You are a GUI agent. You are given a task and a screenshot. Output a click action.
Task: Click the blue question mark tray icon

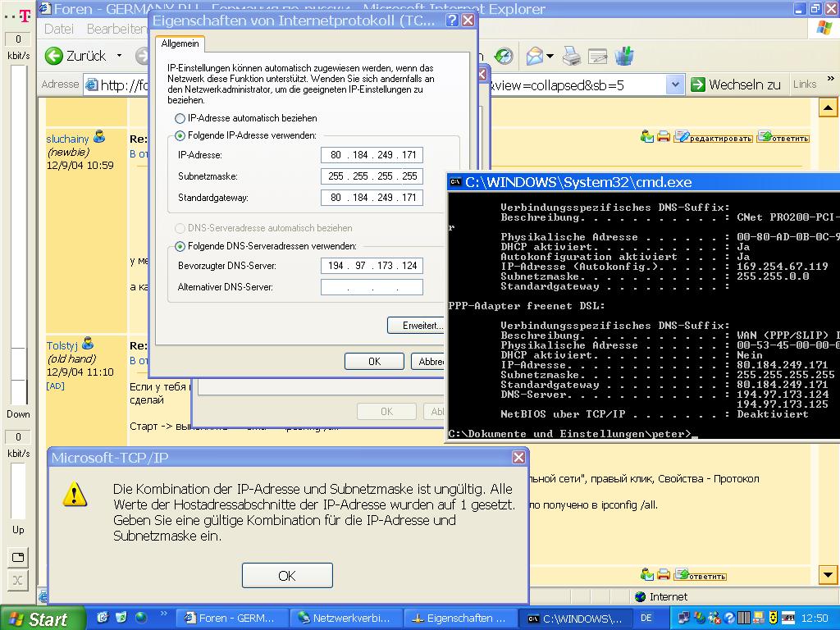pyautogui.click(x=729, y=619)
